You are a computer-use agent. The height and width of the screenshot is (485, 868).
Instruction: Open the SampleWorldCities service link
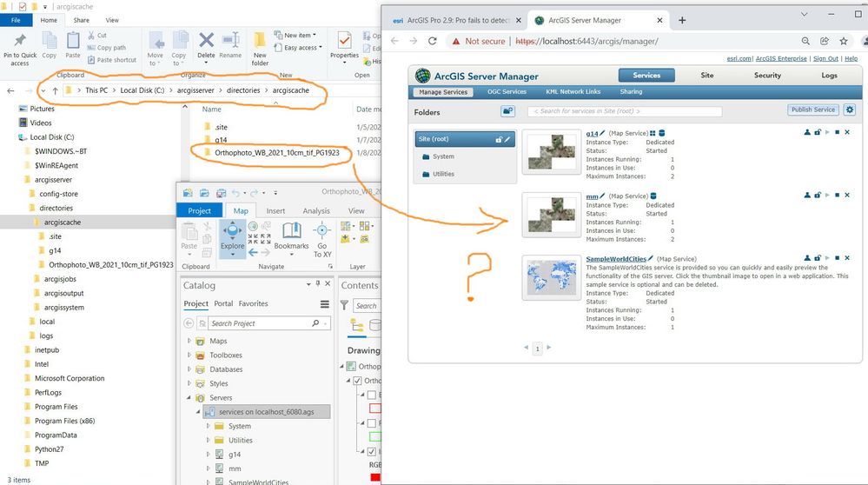click(x=616, y=258)
